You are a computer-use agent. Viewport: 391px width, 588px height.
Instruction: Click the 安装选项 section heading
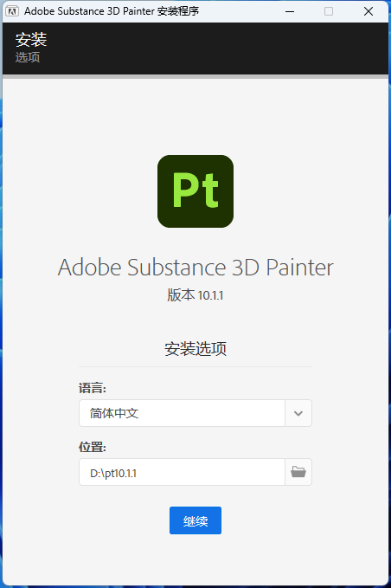(195, 349)
